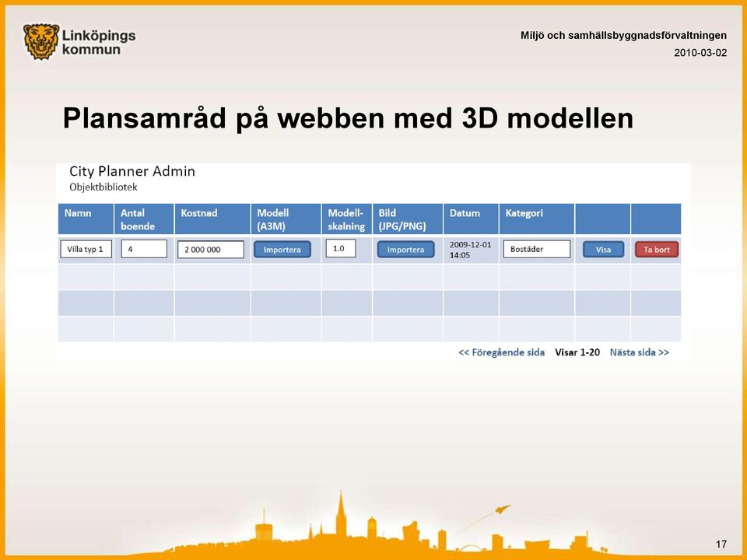Click the slide title Plansamråd på webben
Viewport: 747px width, 560px height.
click(x=349, y=117)
